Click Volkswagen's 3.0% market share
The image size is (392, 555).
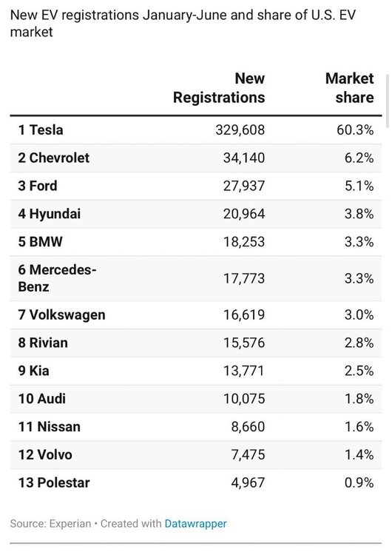tap(359, 314)
